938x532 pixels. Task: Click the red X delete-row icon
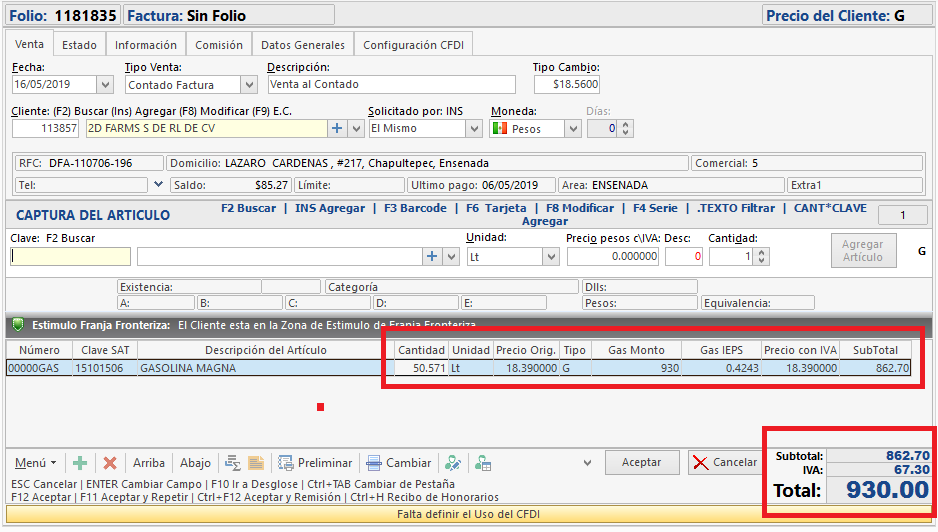(110, 463)
